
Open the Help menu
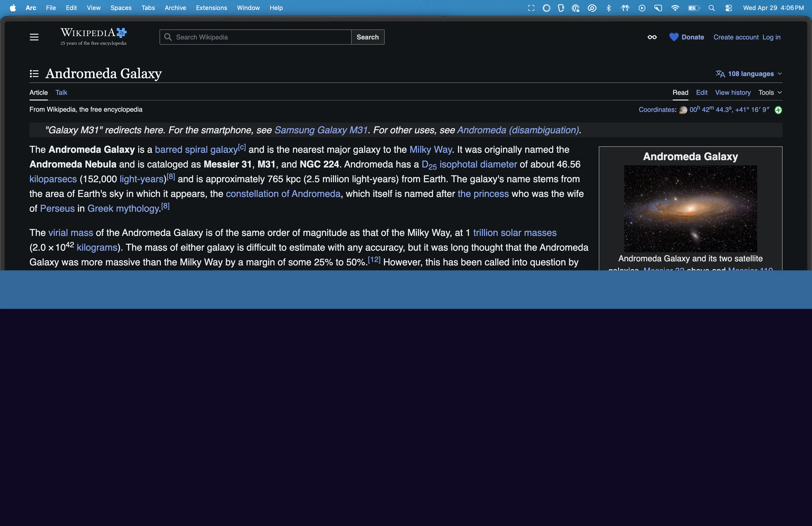click(x=276, y=8)
